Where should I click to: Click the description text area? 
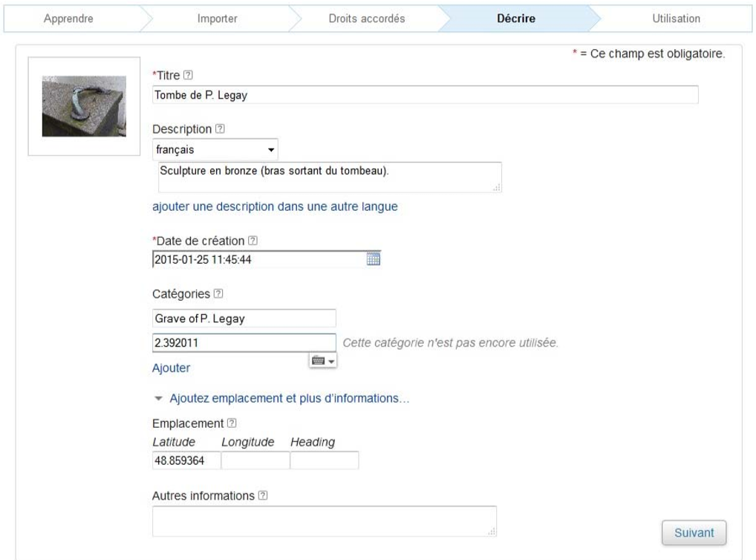[330, 177]
